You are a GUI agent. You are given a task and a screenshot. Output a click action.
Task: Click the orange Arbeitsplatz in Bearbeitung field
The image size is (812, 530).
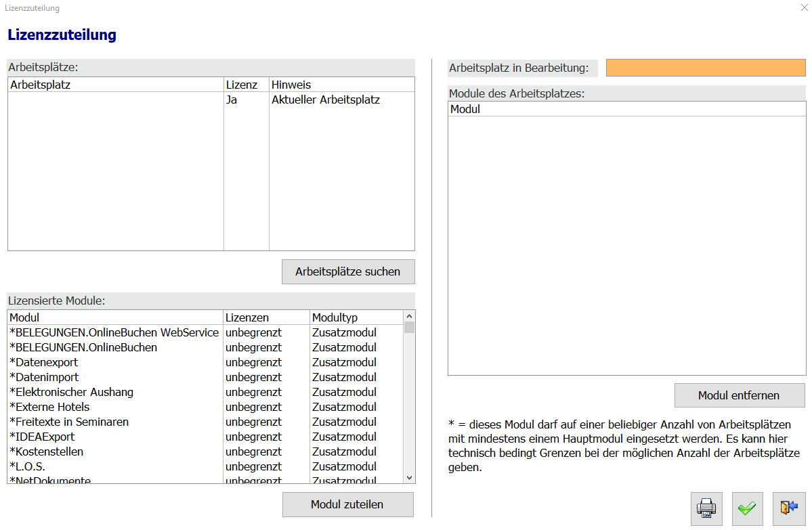705,68
